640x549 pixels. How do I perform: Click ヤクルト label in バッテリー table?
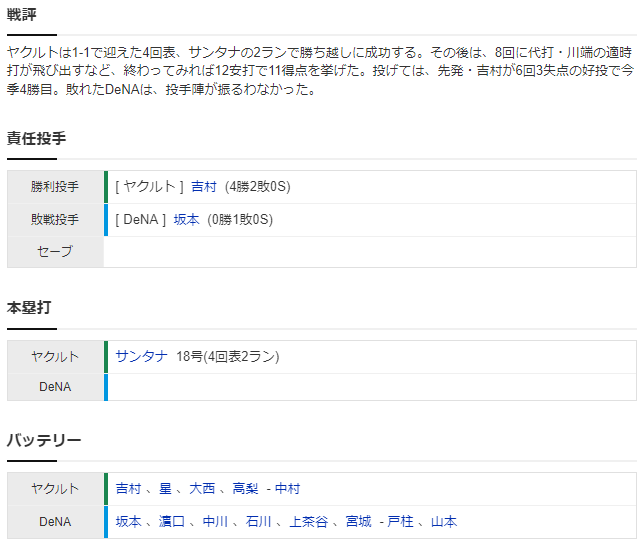[55, 489]
